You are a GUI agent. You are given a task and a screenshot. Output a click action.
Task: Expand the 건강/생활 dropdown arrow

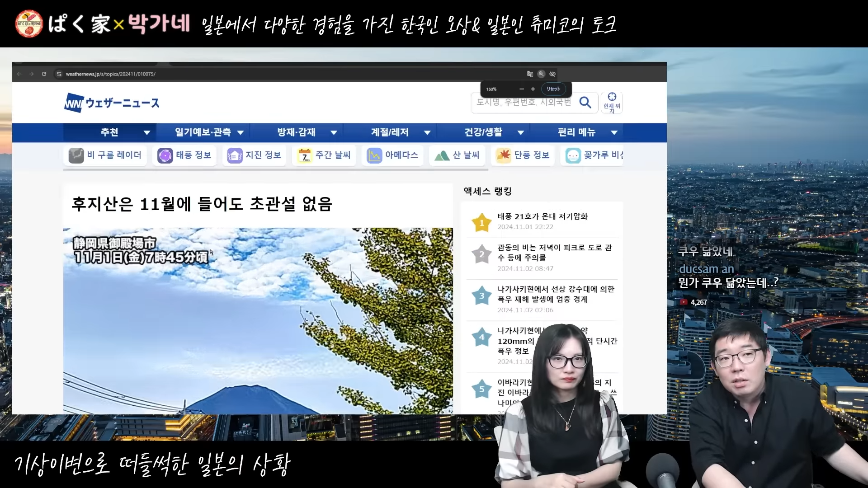(x=521, y=133)
